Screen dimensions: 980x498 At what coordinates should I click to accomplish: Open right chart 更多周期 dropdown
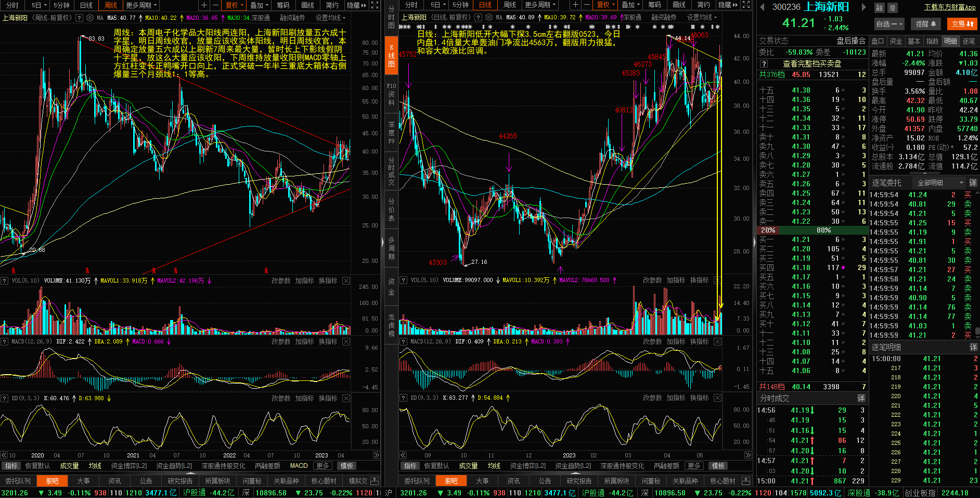540,5
